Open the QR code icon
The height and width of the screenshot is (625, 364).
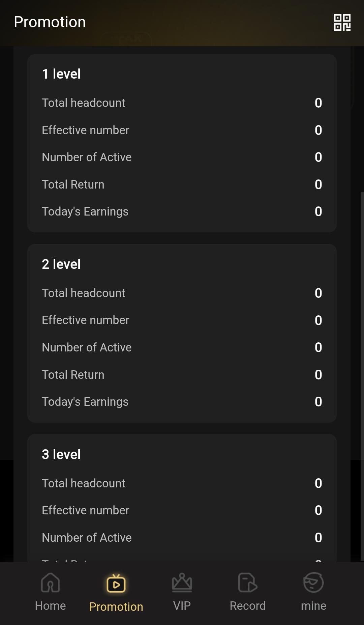[342, 22]
